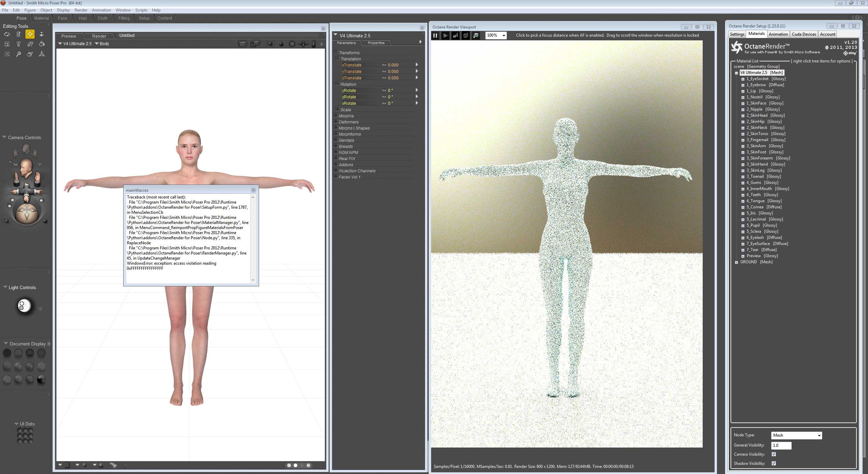
Task: Expand the Morphs | Shapes parameter group
Action: click(336, 128)
